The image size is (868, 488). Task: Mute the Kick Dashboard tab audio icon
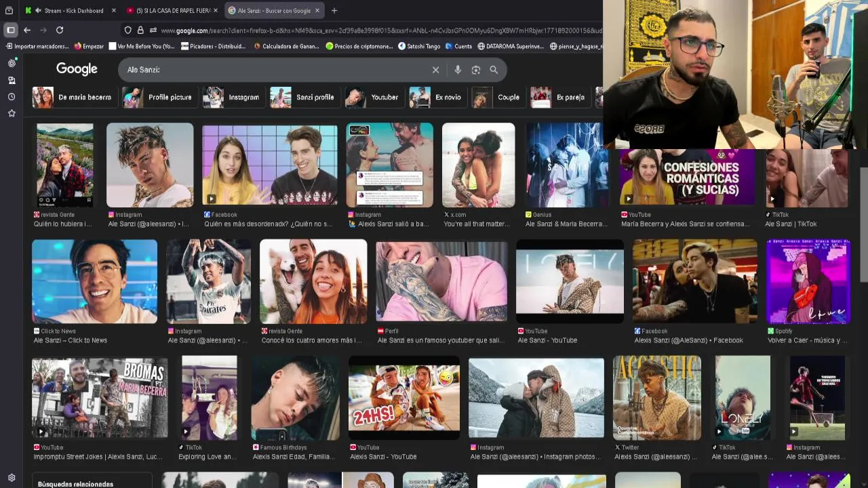pyautogui.click(x=38, y=10)
